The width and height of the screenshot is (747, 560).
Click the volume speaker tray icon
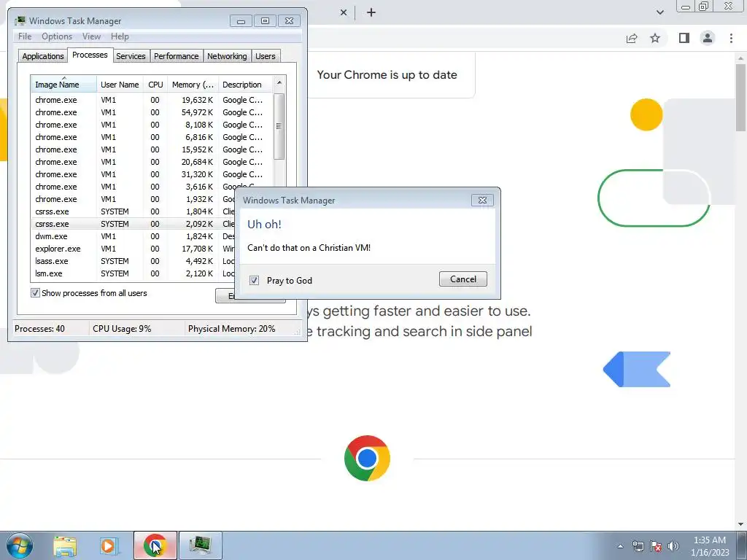[673, 546]
